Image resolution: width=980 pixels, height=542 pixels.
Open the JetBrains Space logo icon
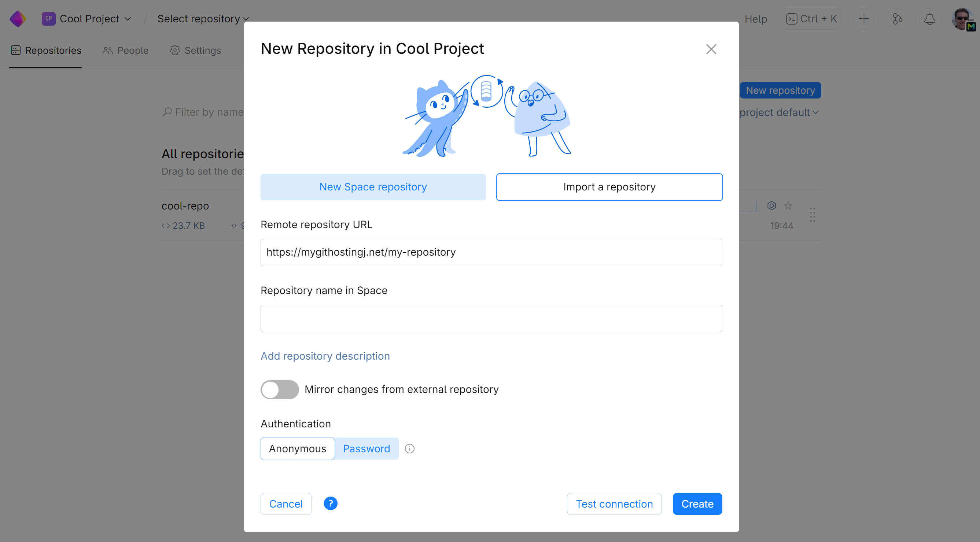tap(17, 18)
